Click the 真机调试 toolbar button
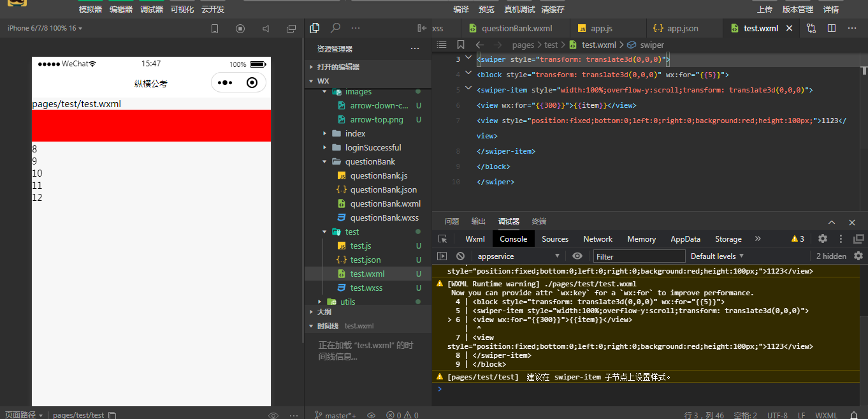Image resolution: width=868 pixels, height=419 pixels. [x=519, y=10]
